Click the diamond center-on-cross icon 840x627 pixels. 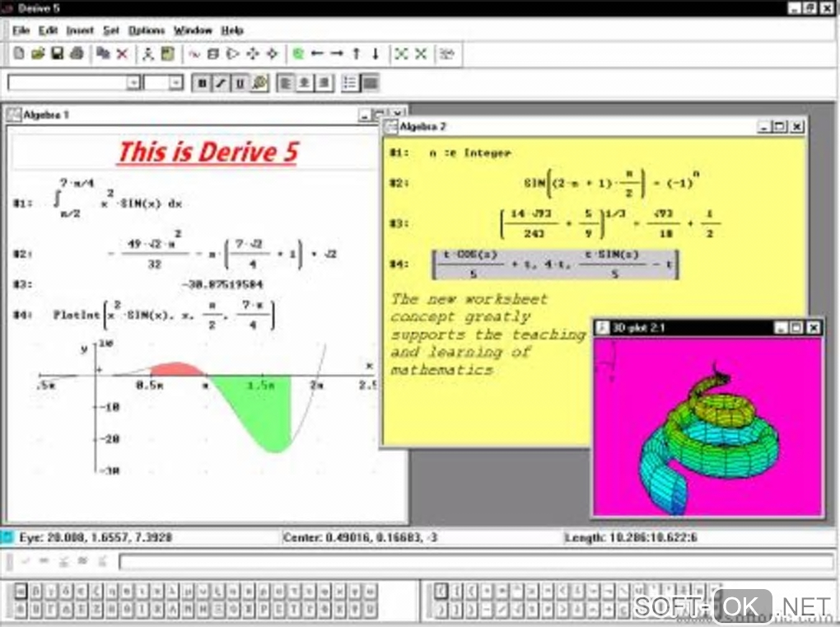tap(272, 54)
